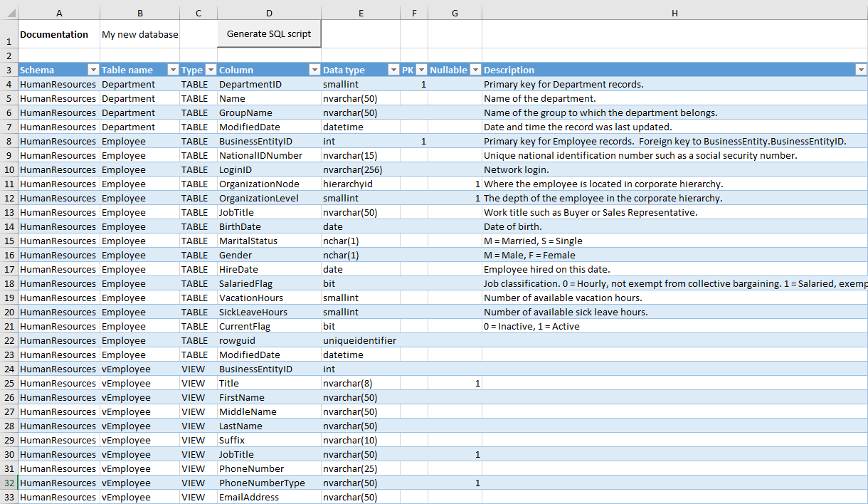Select row 4 using its row number
Image resolution: width=868 pixels, height=504 pixels.
pyautogui.click(x=9, y=84)
